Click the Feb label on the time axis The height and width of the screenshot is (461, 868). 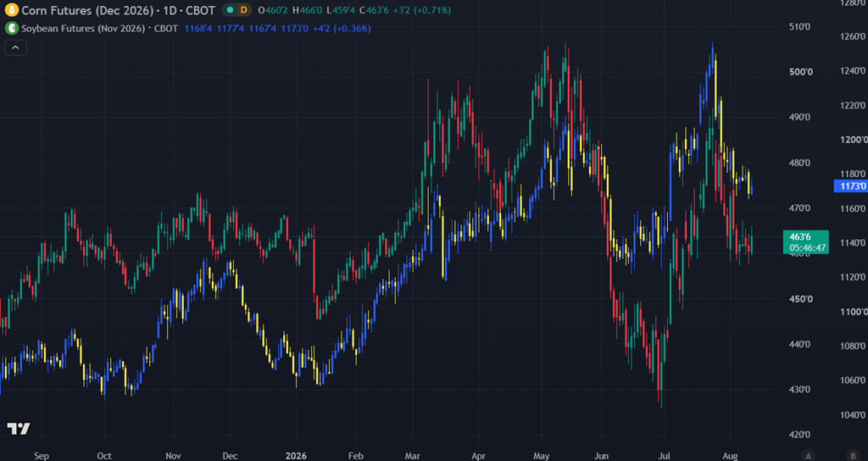[356, 456]
